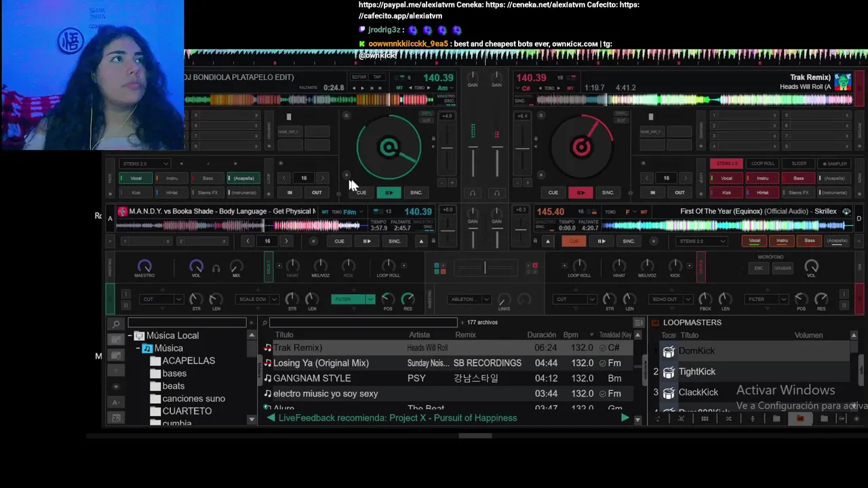Click the left deck headphone cue icon
868x488 pixels.
(473, 193)
